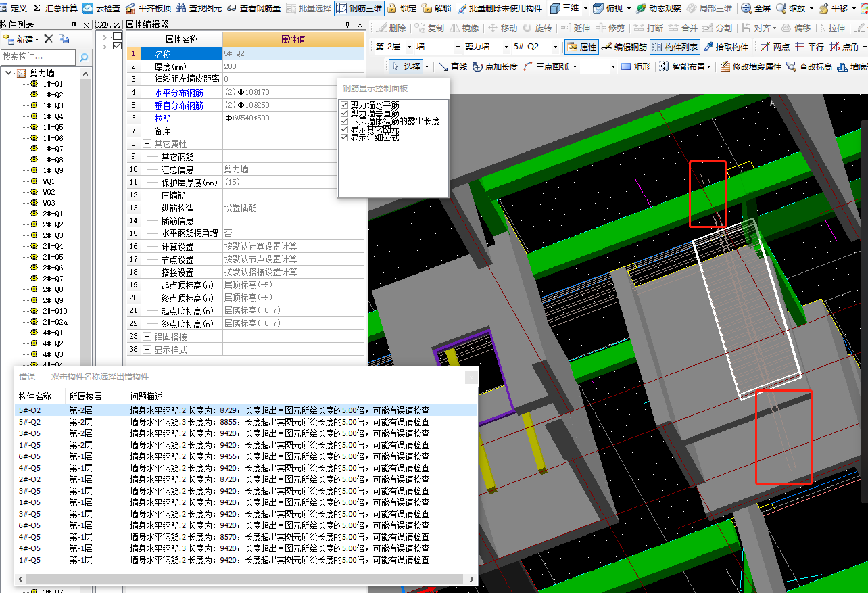
Task: Click the search magnifier in component list
Action: pyautogui.click(x=84, y=57)
